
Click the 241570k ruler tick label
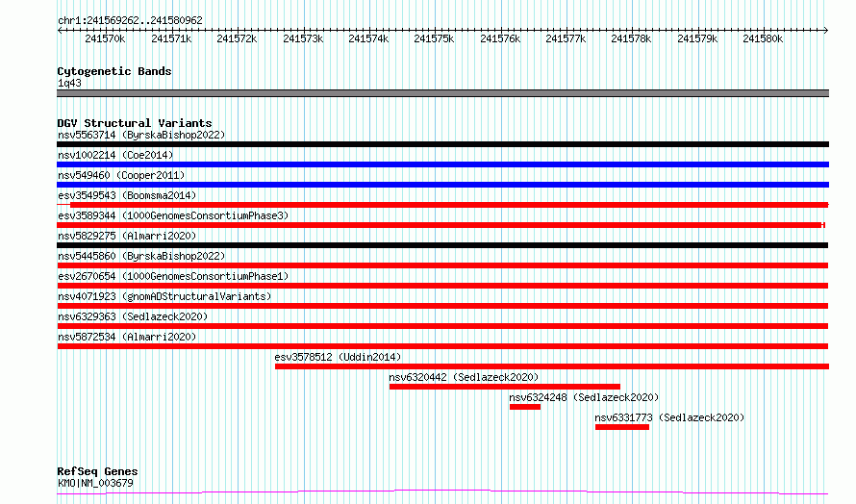click(x=105, y=38)
